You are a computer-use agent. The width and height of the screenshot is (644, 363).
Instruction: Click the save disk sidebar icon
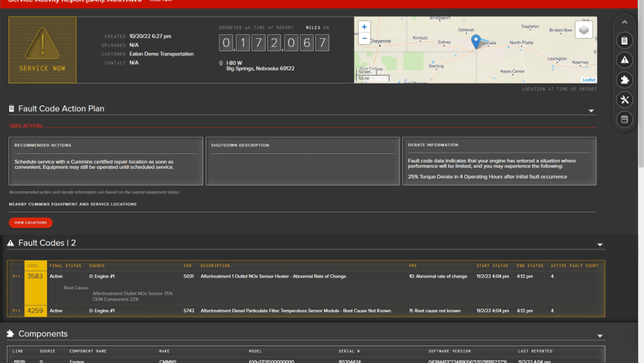[x=624, y=120]
